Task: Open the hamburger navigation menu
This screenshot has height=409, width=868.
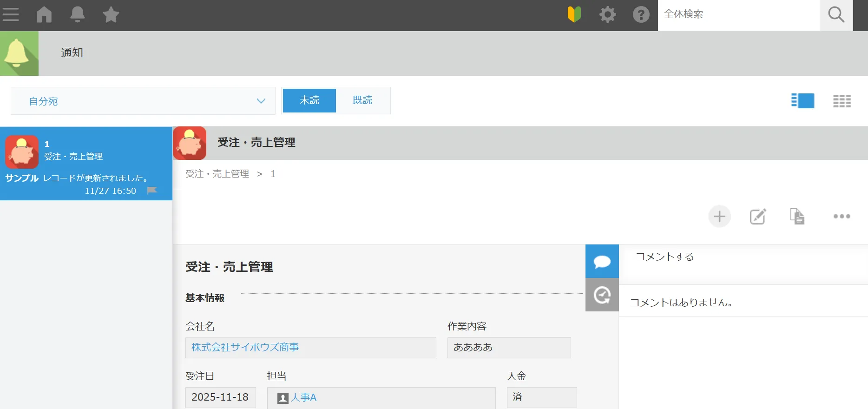Action: (11, 15)
